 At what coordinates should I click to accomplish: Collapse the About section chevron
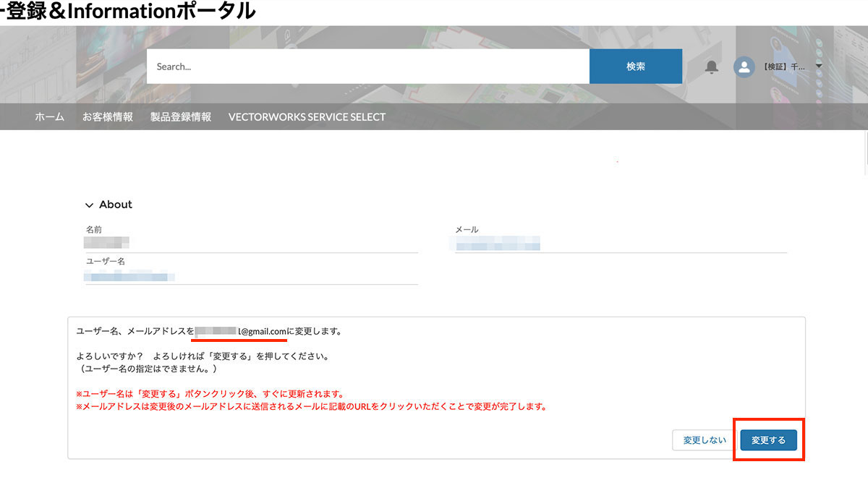point(90,205)
